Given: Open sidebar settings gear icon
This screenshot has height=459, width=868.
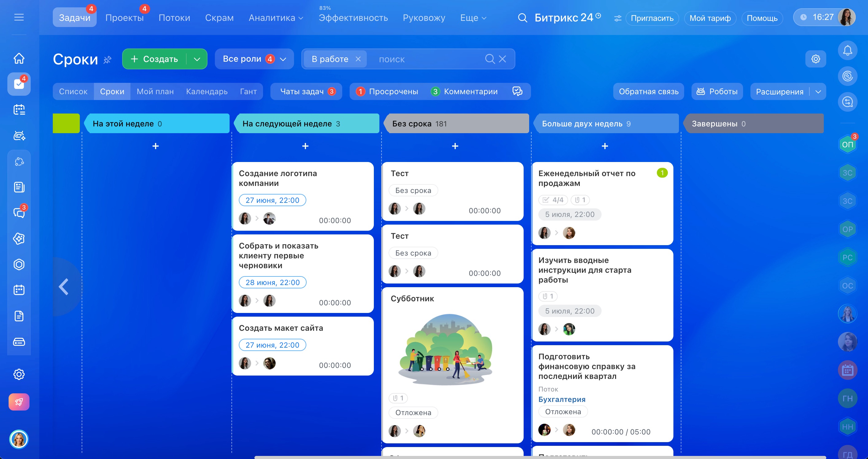Looking at the screenshot, I should click(x=19, y=374).
